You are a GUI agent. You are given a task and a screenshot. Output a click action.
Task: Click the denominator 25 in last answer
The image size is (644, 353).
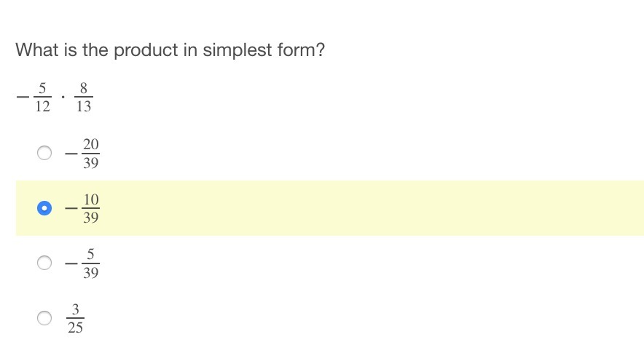[x=76, y=328]
